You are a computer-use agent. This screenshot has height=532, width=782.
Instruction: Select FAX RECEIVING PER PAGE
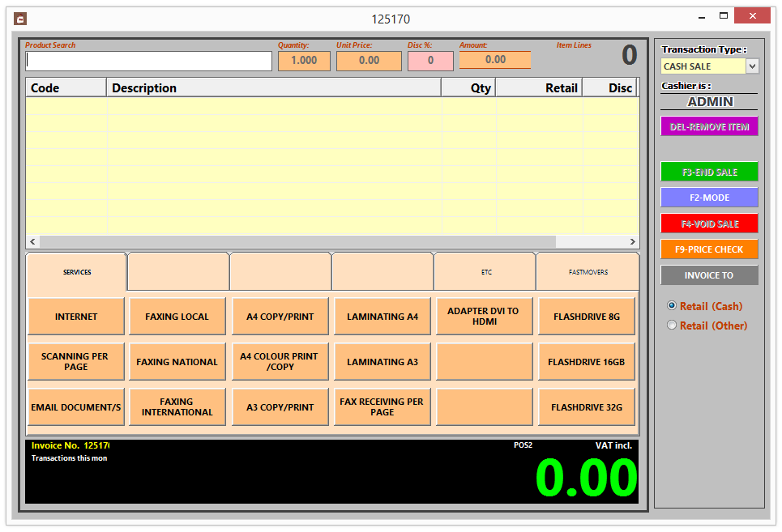pyautogui.click(x=382, y=406)
